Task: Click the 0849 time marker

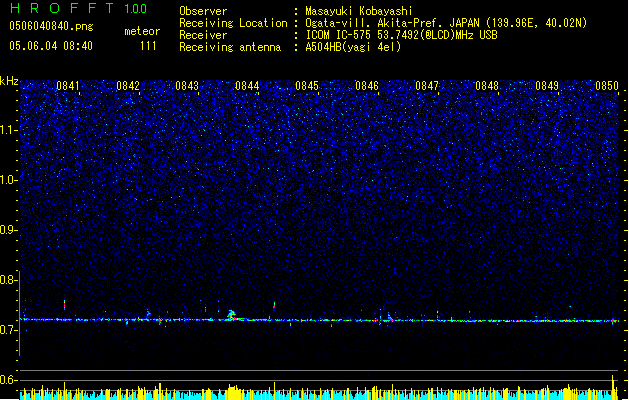Action: [547, 86]
